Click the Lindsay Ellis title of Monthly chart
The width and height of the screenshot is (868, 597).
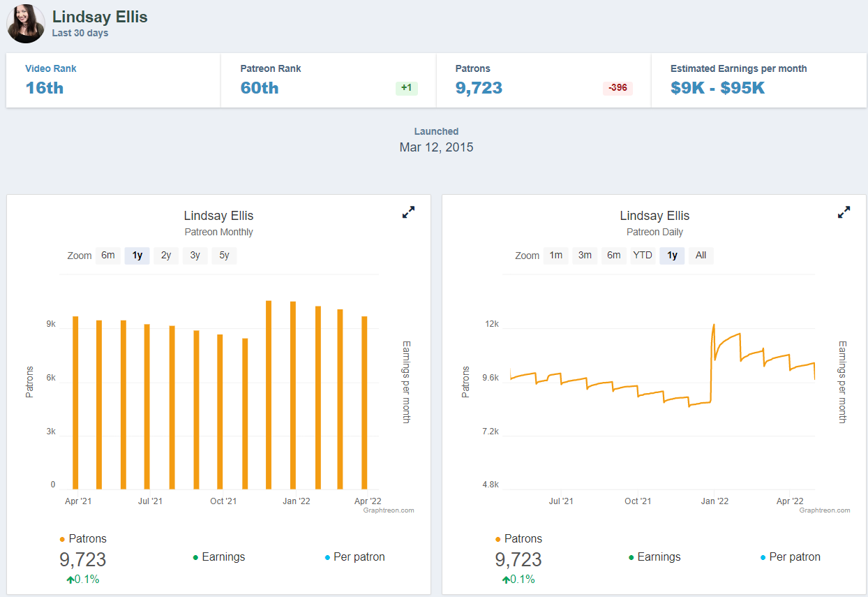pyautogui.click(x=219, y=216)
